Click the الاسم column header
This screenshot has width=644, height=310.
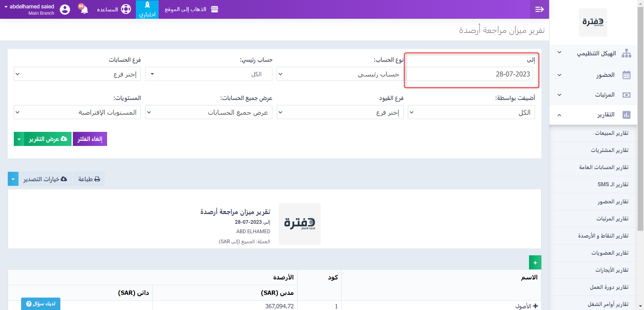tap(529, 277)
